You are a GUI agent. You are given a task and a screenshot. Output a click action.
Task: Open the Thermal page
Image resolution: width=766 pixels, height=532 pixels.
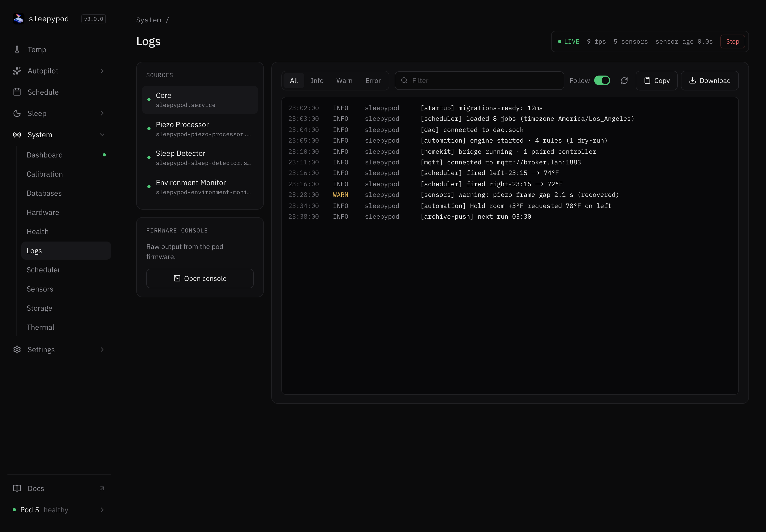(x=66, y=327)
